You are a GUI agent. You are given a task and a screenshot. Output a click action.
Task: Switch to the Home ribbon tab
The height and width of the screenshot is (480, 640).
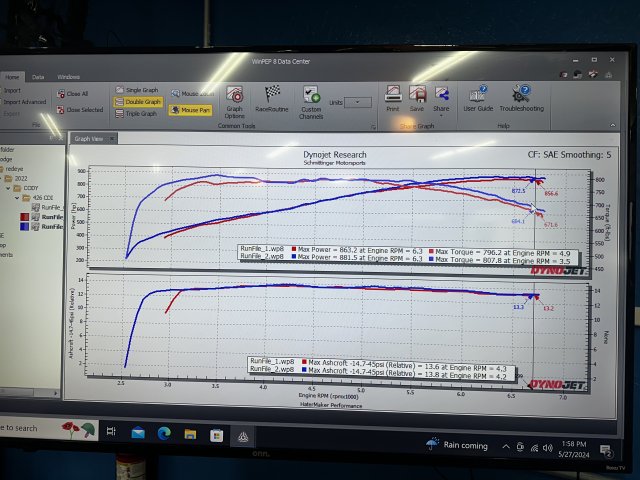[x=12, y=77]
